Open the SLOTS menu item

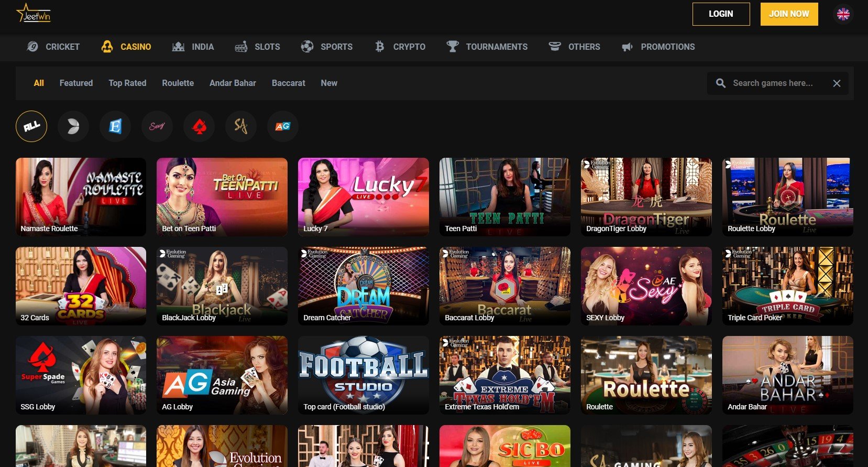coord(267,47)
